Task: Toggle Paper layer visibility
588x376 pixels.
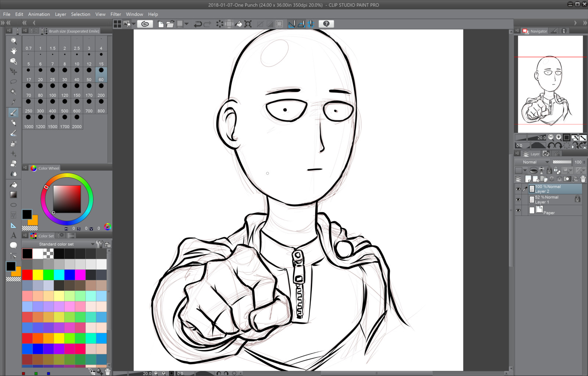Action: [x=518, y=210]
